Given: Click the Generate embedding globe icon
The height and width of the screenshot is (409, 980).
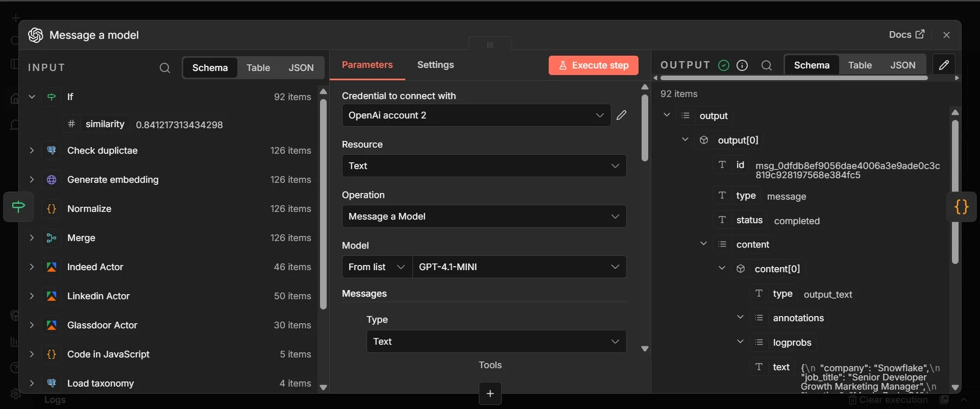Looking at the screenshot, I should 52,180.
